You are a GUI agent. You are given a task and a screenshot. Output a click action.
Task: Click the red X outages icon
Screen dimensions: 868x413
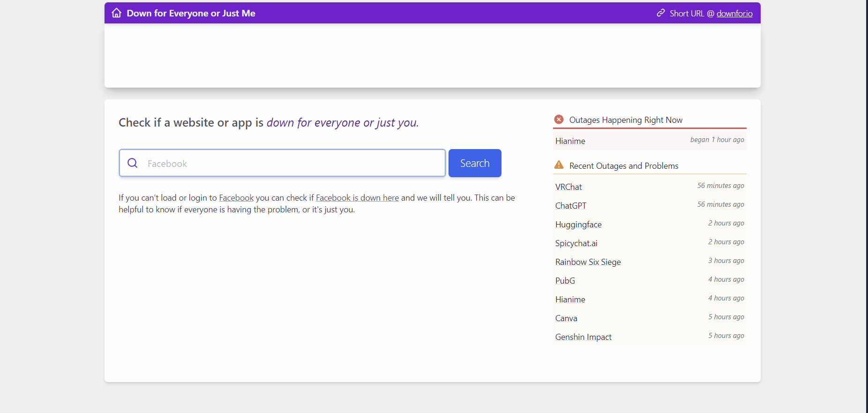(x=559, y=120)
